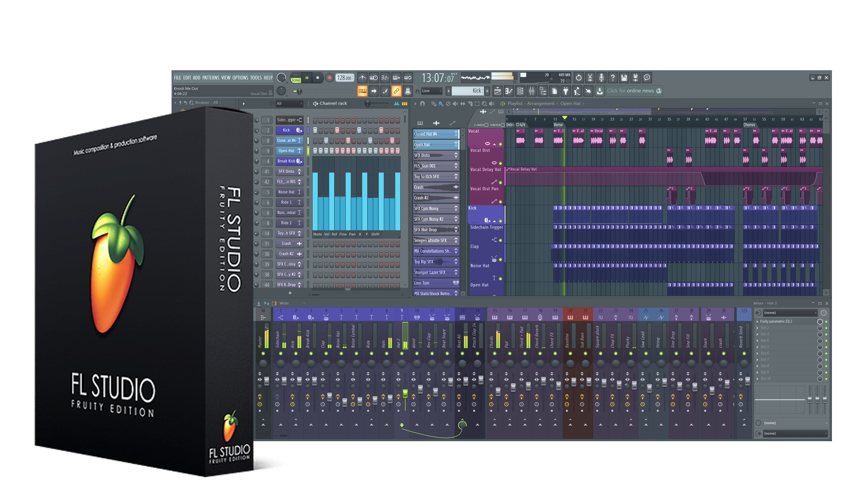This screenshot has height=504, width=841.
Task: Open the OPTIONS menu
Action: coord(240,78)
